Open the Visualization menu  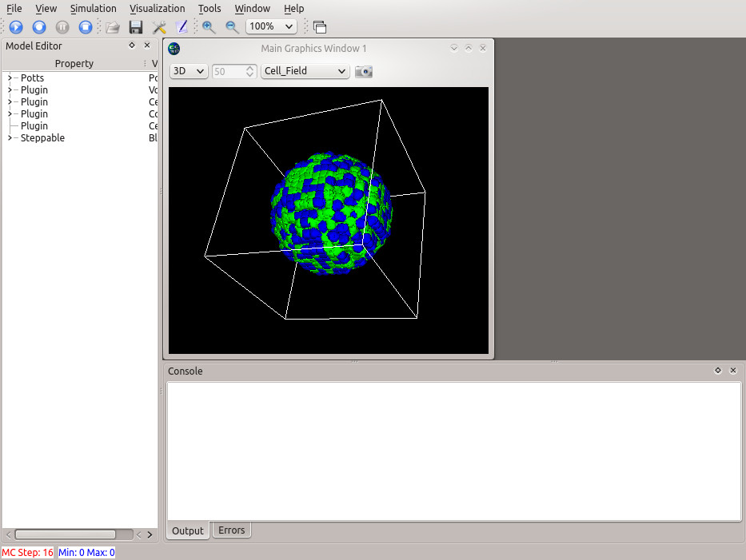point(157,8)
